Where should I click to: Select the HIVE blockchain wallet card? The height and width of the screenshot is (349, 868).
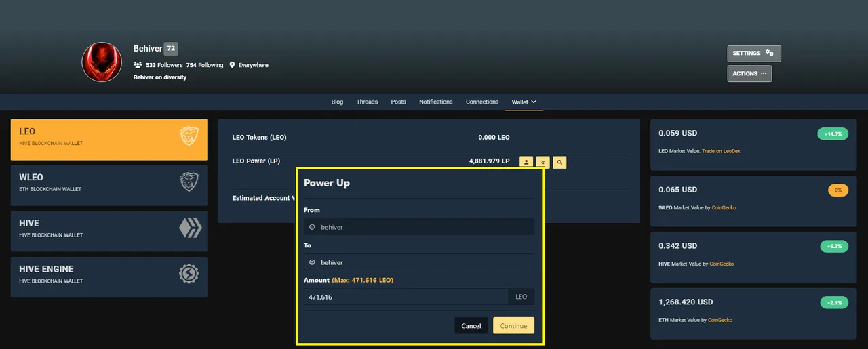pos(109,231)
